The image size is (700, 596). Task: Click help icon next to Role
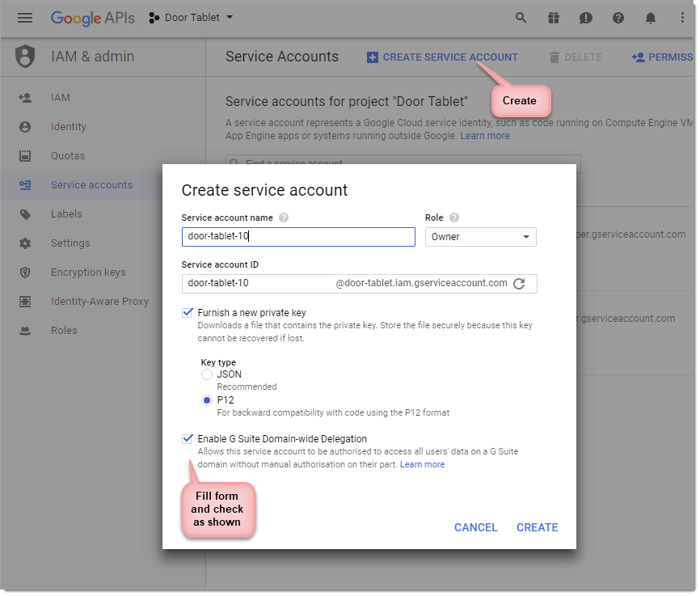[x=454, y=218]
